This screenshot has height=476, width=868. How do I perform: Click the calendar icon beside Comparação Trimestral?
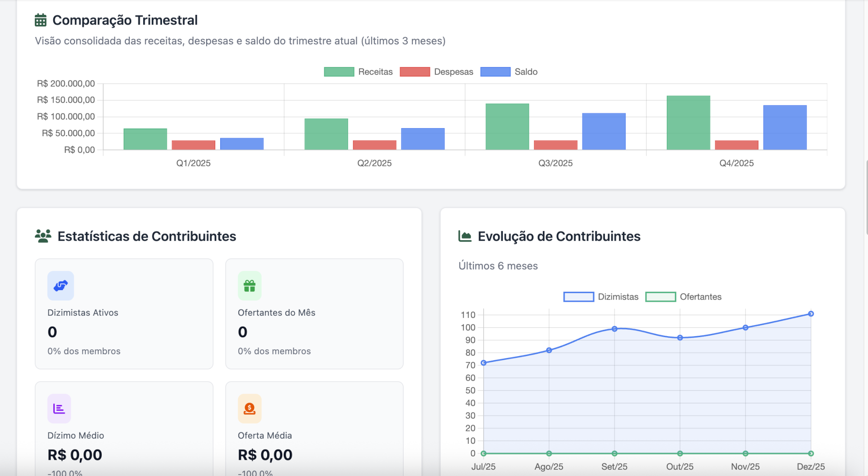click(40, 19)
